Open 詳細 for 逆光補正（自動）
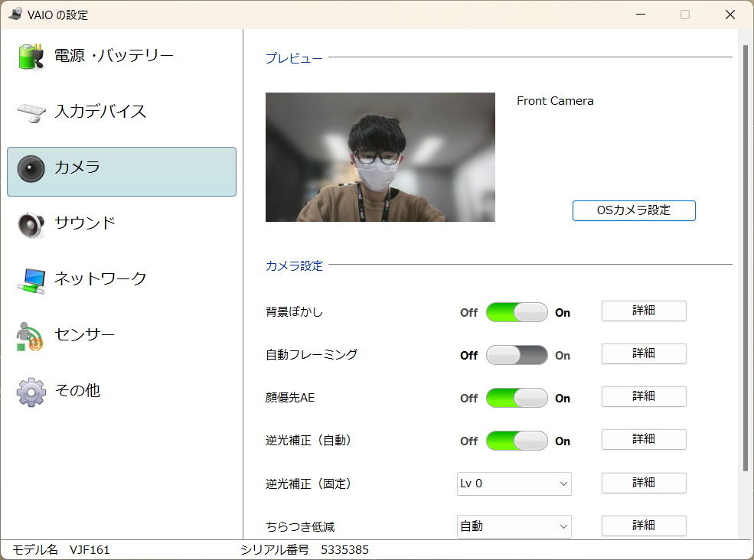This screenshot has width=754, height=560. 644,439
